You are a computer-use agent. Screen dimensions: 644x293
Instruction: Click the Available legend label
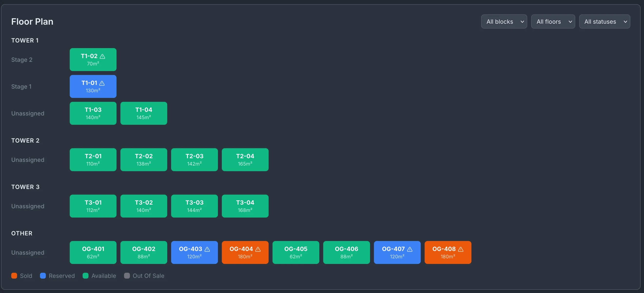104,276
